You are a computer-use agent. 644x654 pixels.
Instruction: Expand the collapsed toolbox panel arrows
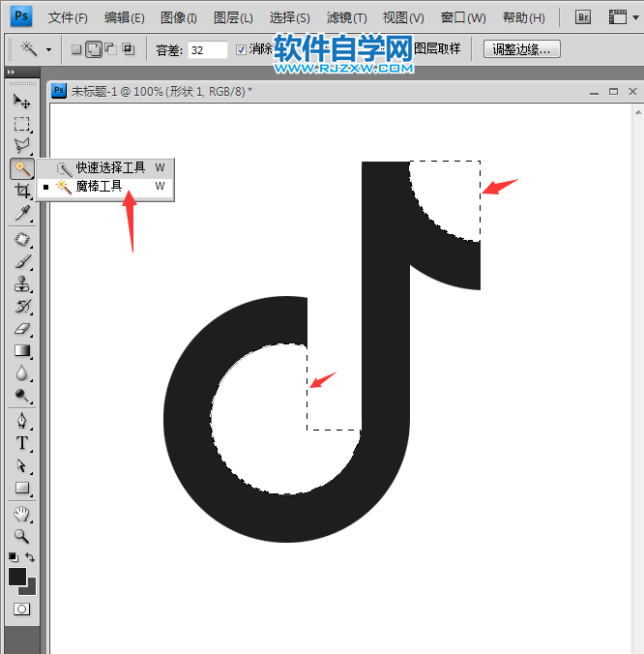(11, 73)
